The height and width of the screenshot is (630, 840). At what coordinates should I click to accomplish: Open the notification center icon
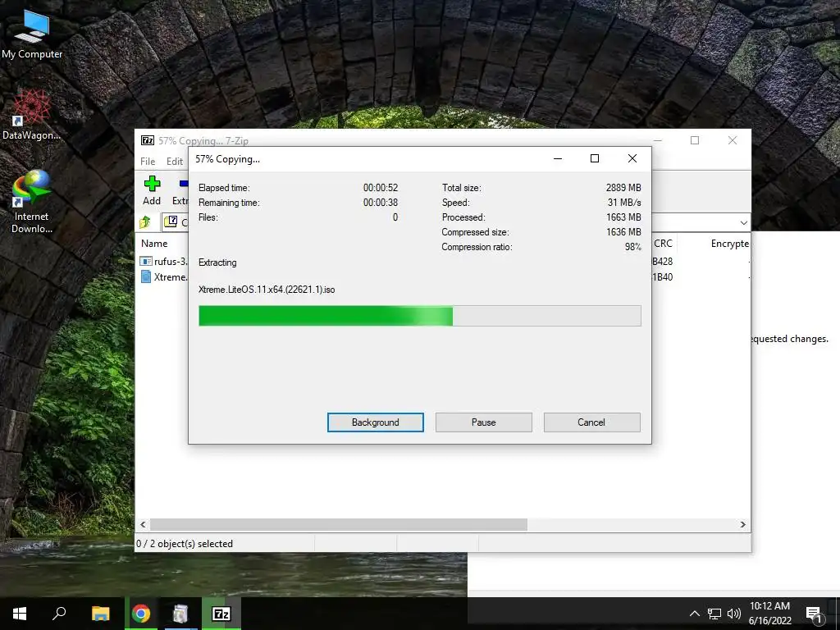tap(815, 614)
